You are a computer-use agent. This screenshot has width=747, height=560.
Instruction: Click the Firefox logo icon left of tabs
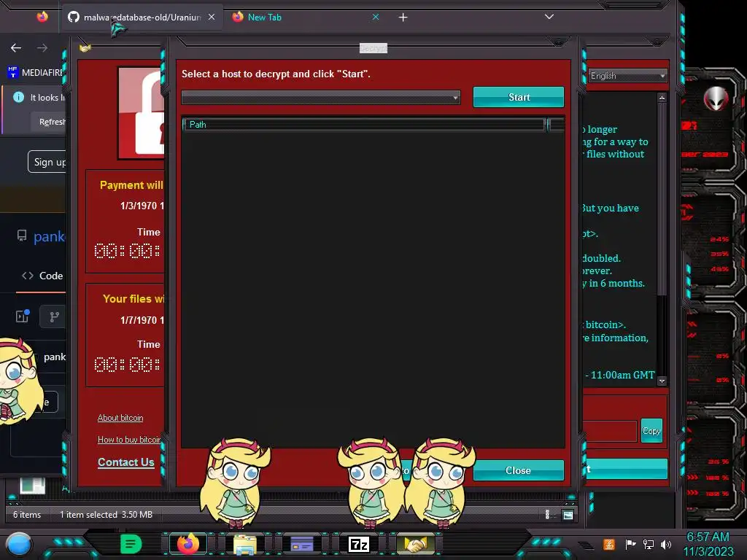pyautogui.click(x=42, y=17)
